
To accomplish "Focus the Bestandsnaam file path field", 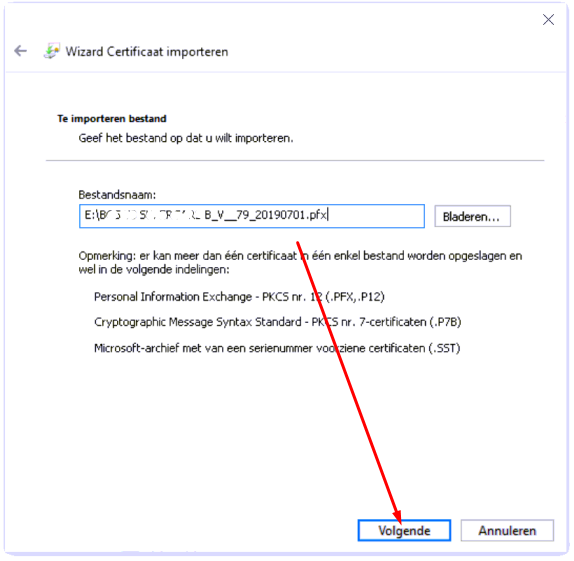I will click(252, 216).
